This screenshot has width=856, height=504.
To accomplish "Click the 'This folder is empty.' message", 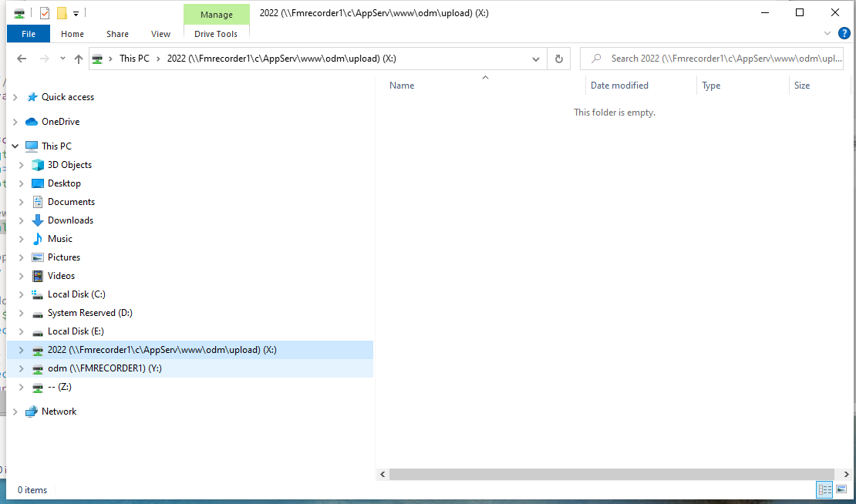I will (614, 113).
